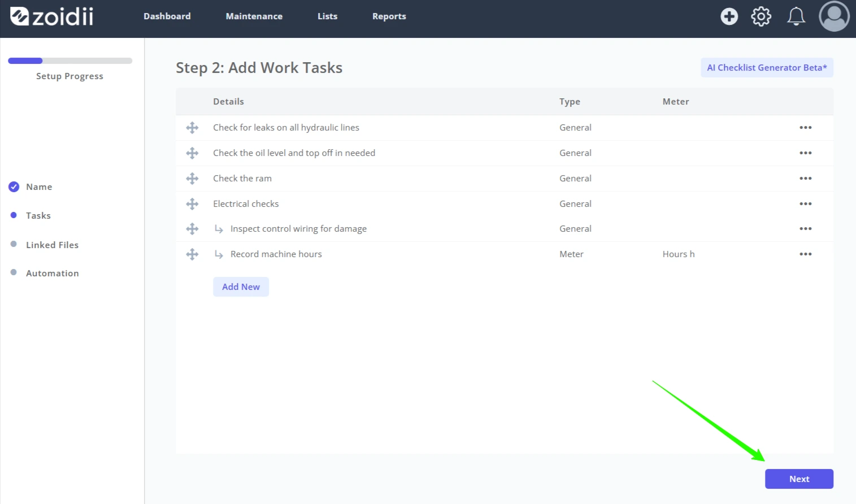Screen dimensions: 856x504
Task: Click move handle for Electrical checks row
Action: [x=192, y=204]
